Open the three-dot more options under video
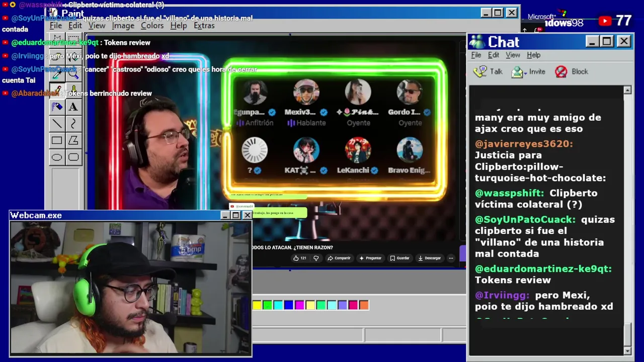Image resolution: width=644 pixels, height=362 pixels. pos(451,258)
